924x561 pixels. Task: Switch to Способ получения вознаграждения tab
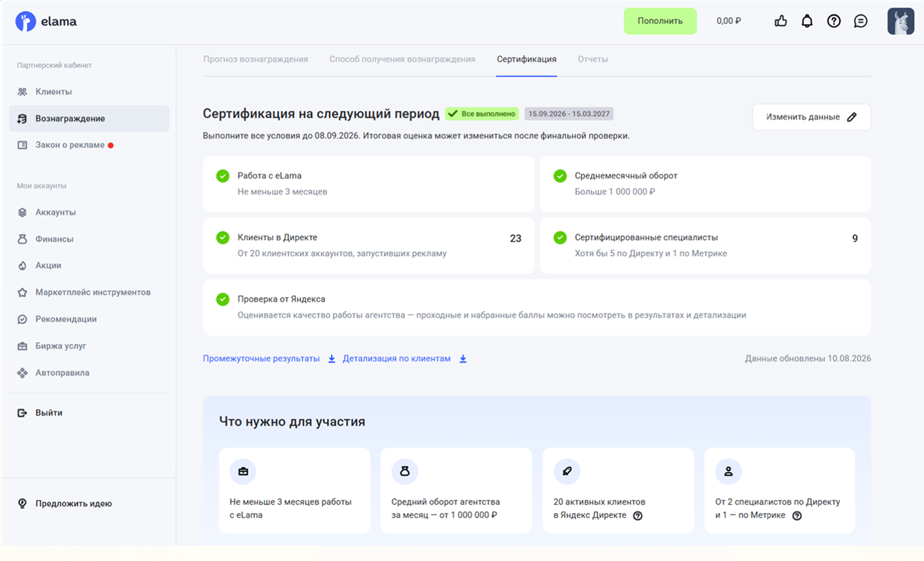pyautogui.click(x=402, y=59)
